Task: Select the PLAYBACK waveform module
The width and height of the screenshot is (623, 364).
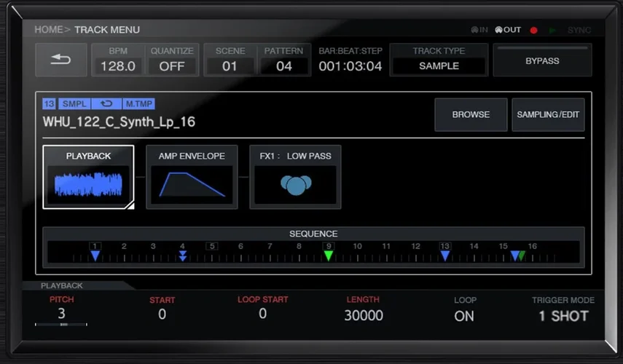Action: (x=88, y=177)
